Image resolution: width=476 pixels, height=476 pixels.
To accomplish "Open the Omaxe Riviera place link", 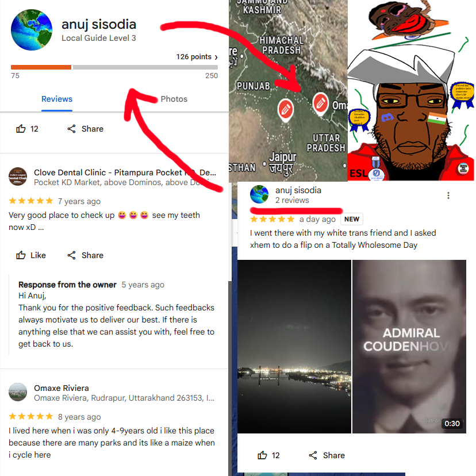I will pyautogui.click(x=62, y=388).
